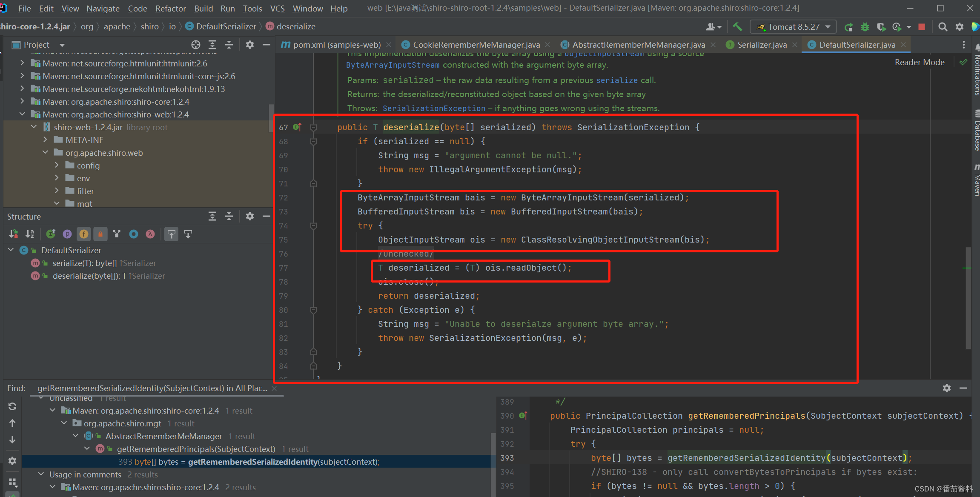This screenshot has width=980, height=497.
Task: Open IDE settings gear in main toolbar
Action: 959,27
